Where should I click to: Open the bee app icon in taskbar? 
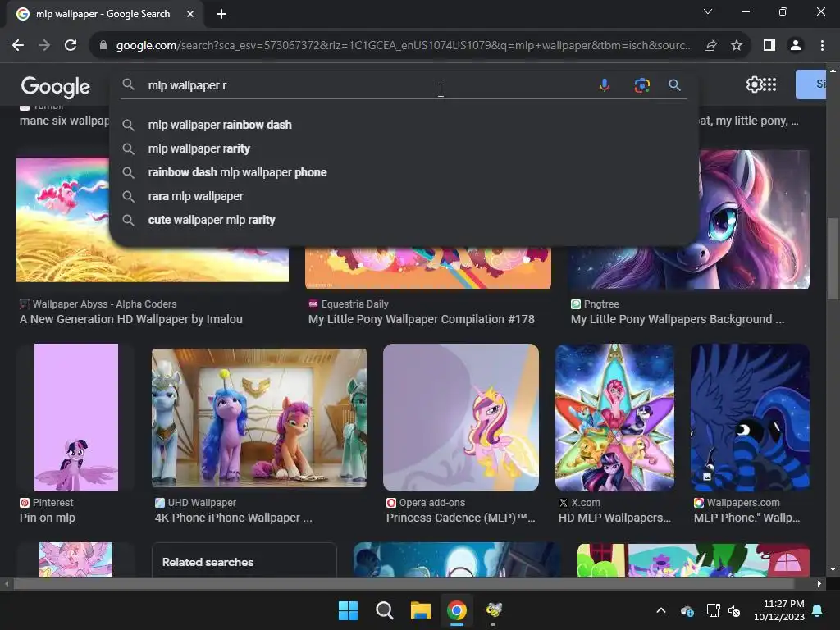(493, 609)
